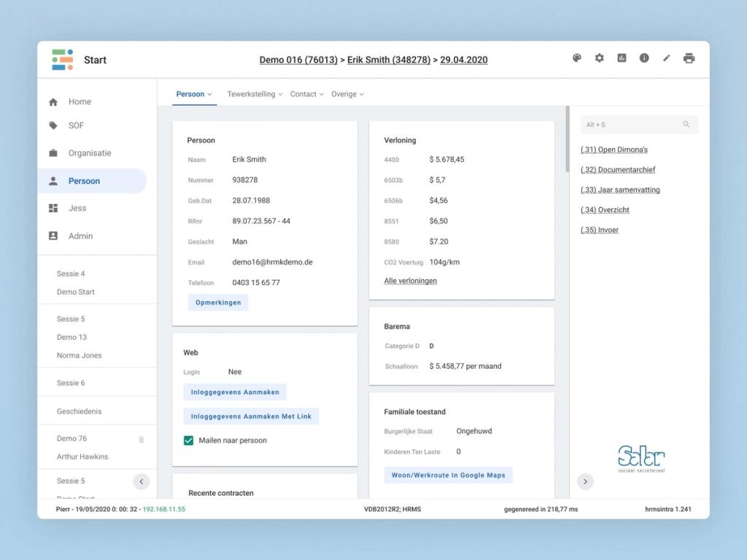Click the trash icon next to Demo 76
Viewport: 747px width, 560px height.
coord(141,439)
